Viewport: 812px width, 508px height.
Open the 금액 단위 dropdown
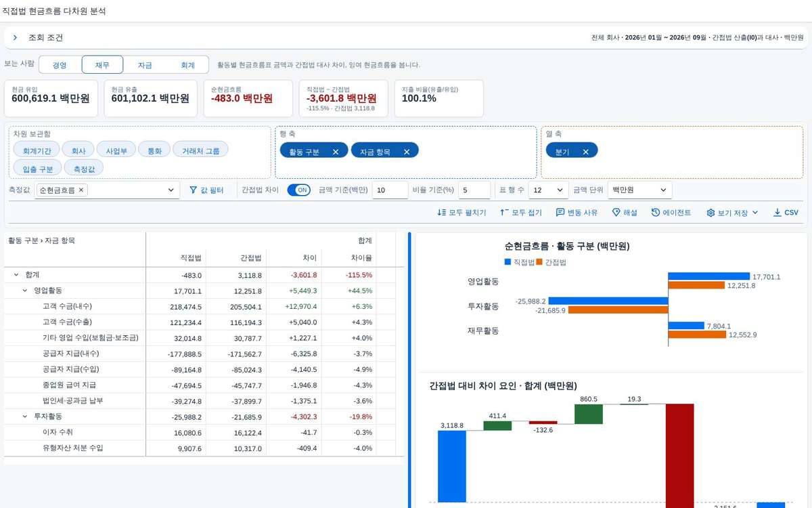click(639, 190)
